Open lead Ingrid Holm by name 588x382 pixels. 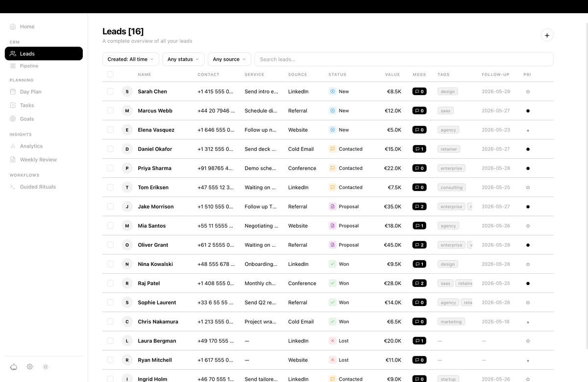[x=152, y=379]
